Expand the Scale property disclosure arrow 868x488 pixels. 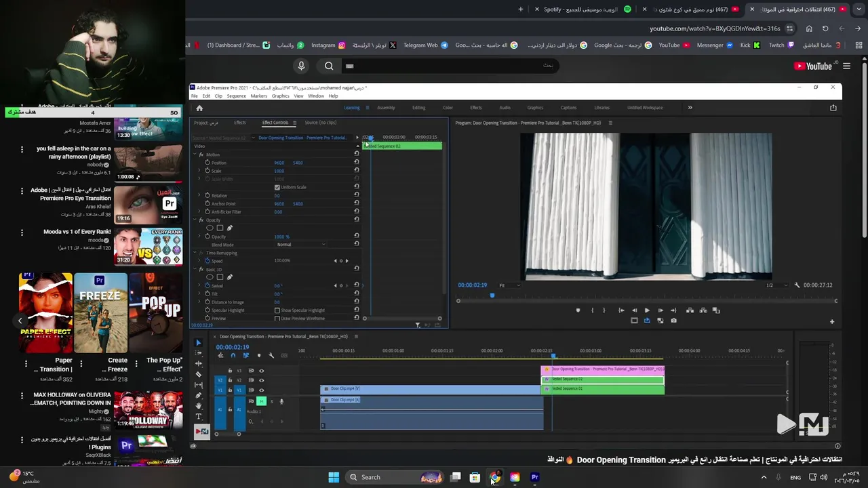(x=199, y=171)
